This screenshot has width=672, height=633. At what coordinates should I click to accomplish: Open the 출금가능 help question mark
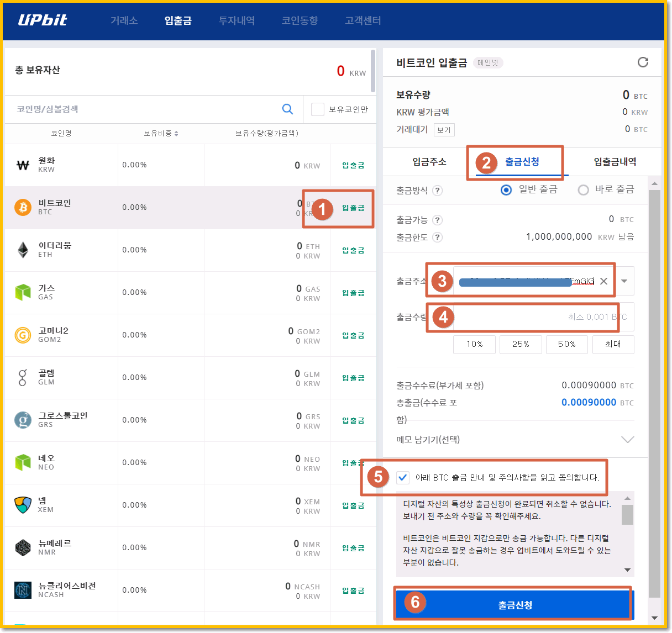(437, 219)
